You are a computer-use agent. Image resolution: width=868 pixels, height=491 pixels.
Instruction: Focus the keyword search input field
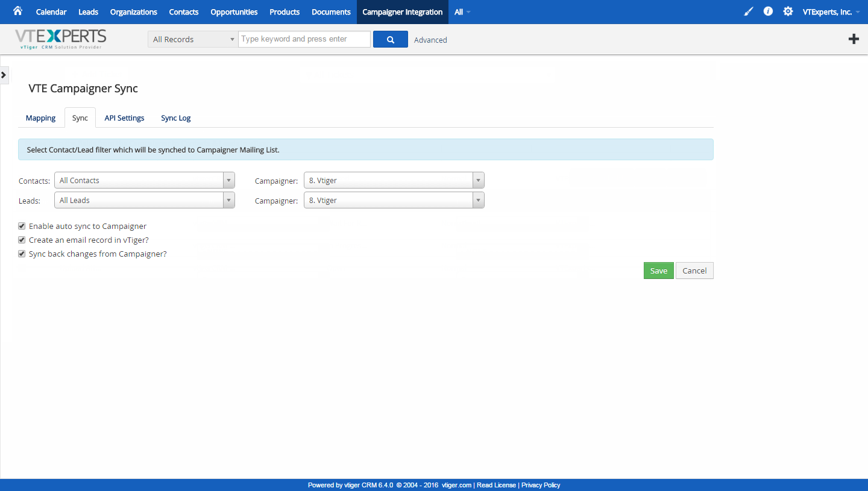(x=304, y=39)
